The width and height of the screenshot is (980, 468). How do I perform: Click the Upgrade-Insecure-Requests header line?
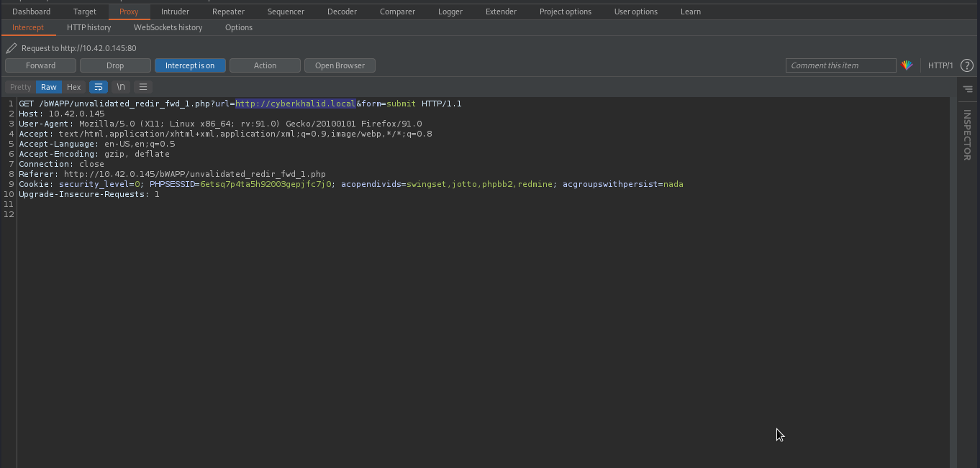89,194
